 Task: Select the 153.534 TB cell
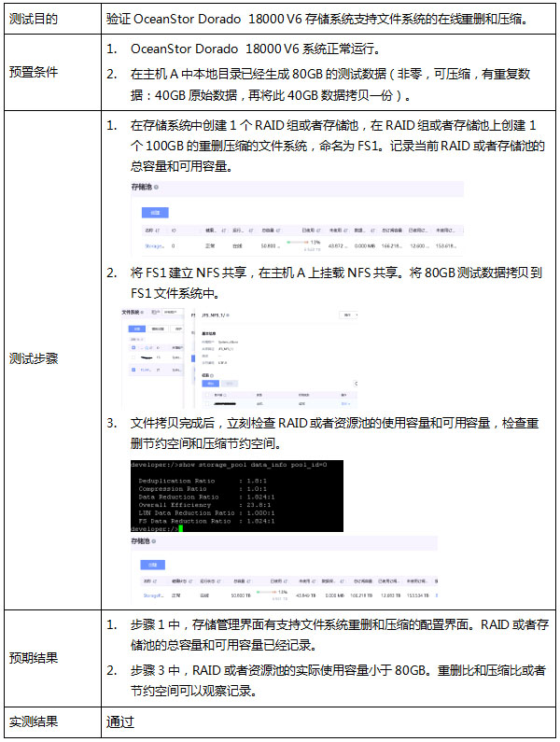coord(417,595)
